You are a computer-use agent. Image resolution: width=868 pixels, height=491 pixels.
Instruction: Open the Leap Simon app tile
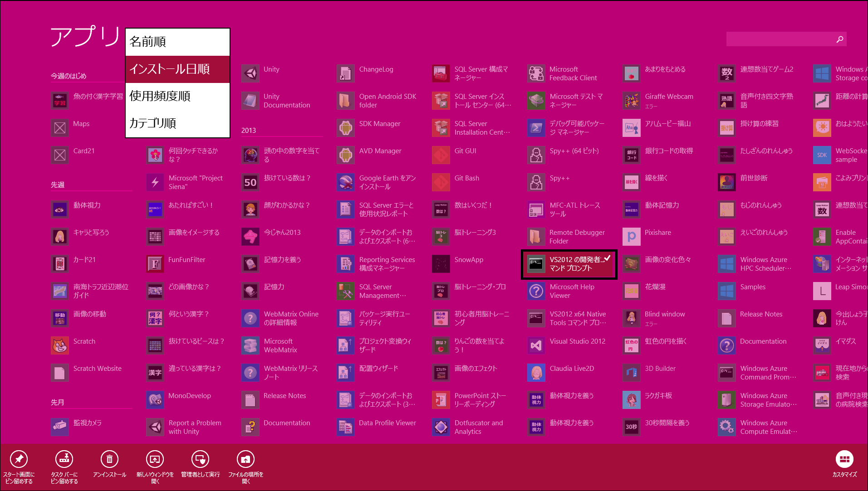822,291
